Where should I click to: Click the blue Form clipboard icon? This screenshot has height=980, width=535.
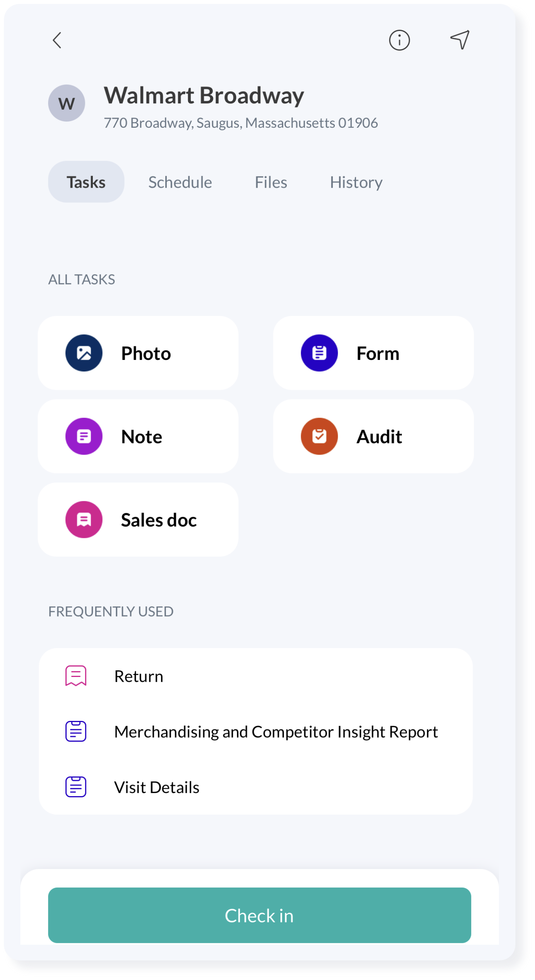coord(319,353)
